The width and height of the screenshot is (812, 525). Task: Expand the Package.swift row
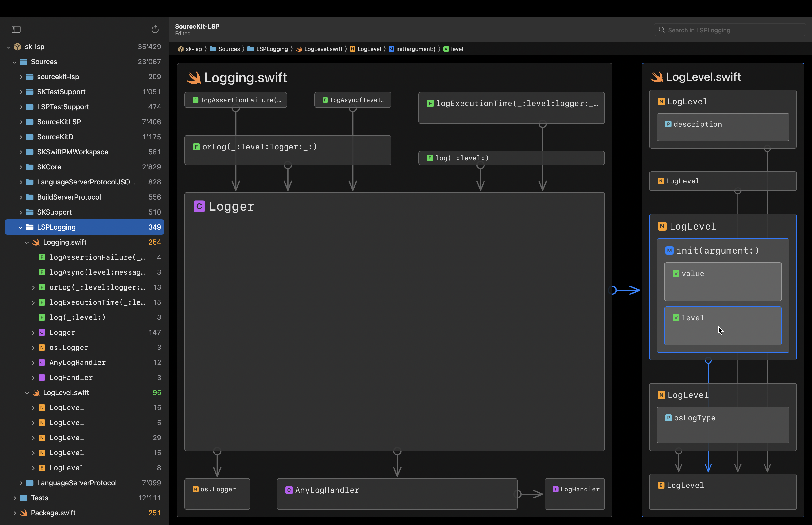coord(15,513)
